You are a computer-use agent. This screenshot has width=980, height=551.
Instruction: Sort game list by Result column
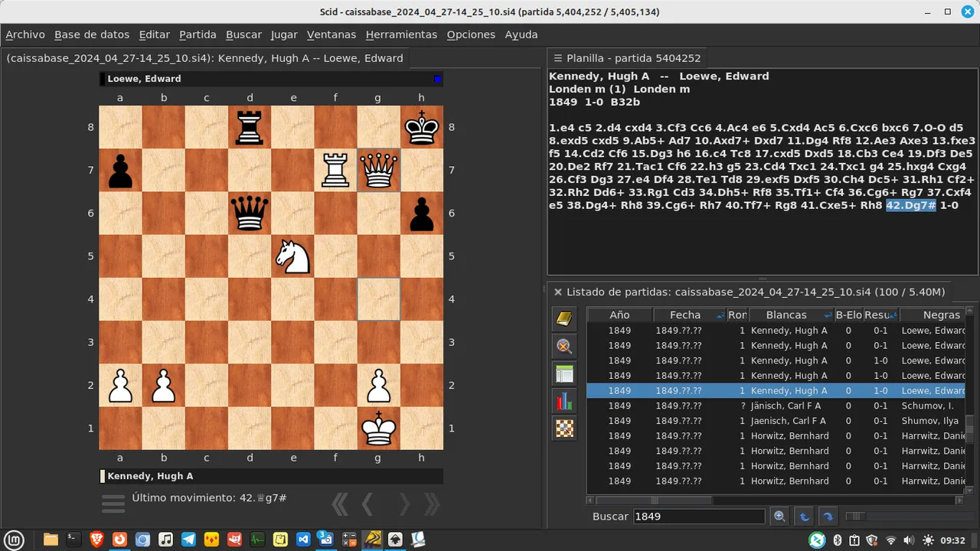881,315
